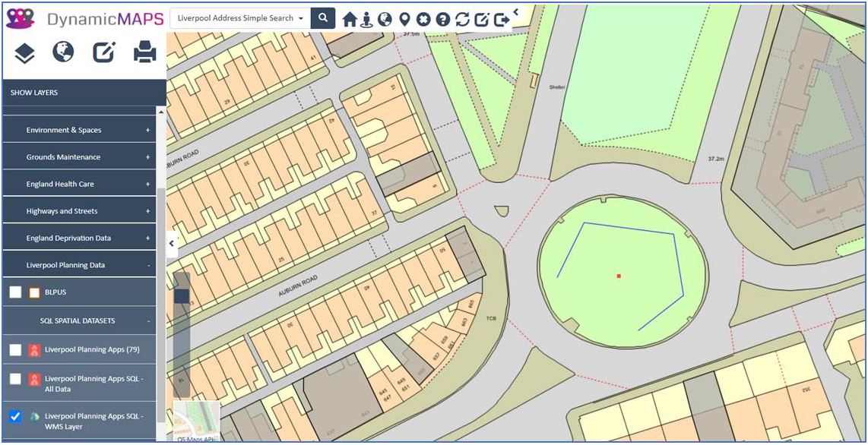
Task: Click the All Data layer legend icon
Action: [x=34, y=380]
